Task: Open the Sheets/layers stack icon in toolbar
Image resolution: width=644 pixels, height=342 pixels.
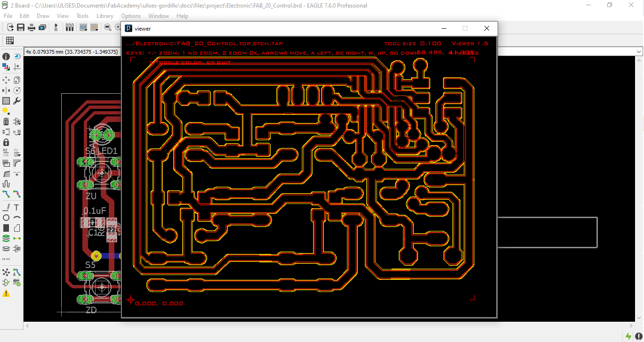Action: 70,27
